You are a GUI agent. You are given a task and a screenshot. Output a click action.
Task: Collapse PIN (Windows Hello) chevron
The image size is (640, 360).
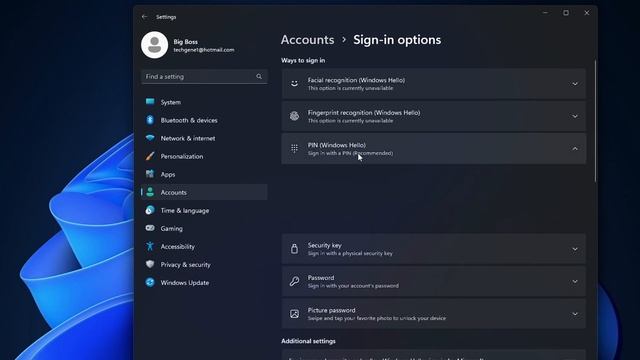point(575,149)
